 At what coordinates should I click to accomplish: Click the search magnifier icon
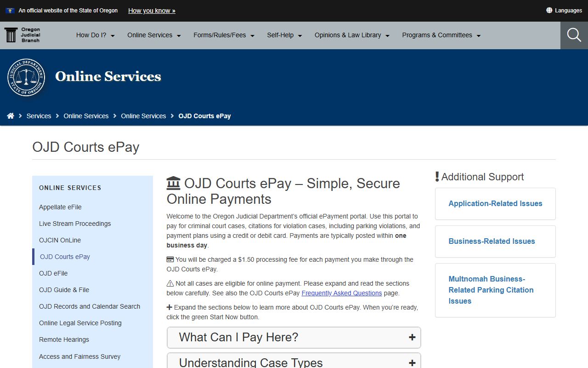point(574,35)
